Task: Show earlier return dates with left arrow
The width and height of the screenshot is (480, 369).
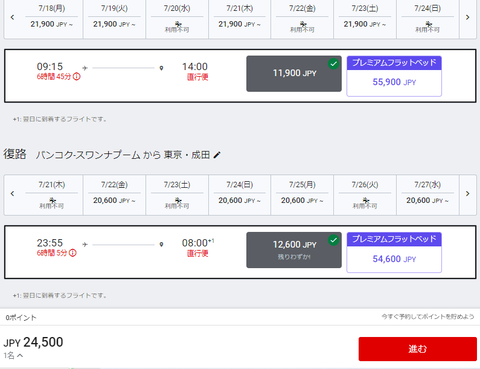Action: [12, 194]
